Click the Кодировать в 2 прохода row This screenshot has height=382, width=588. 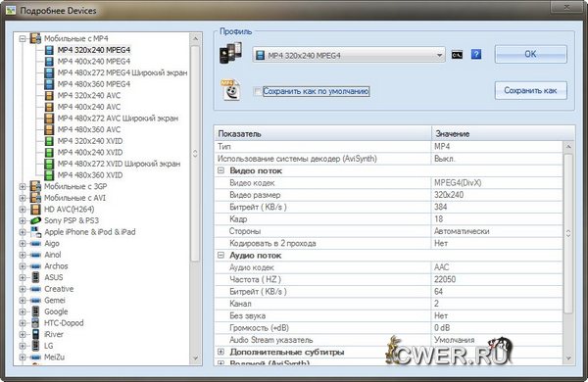click(388, 243)
